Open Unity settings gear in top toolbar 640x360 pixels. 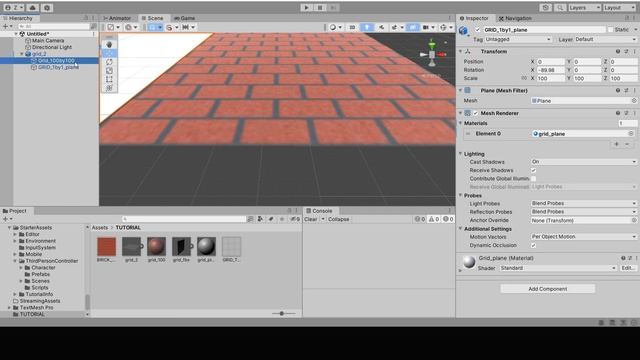tap(47, 8)
